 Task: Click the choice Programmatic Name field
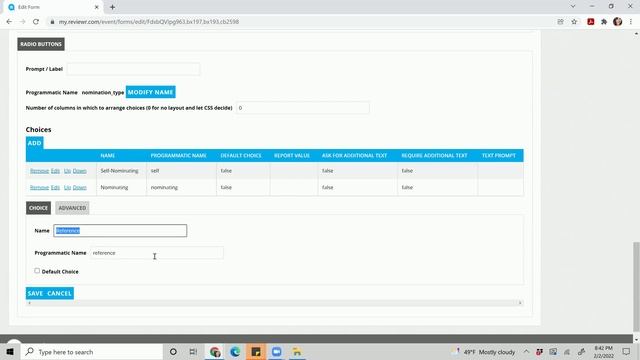(x=157, y=253)
